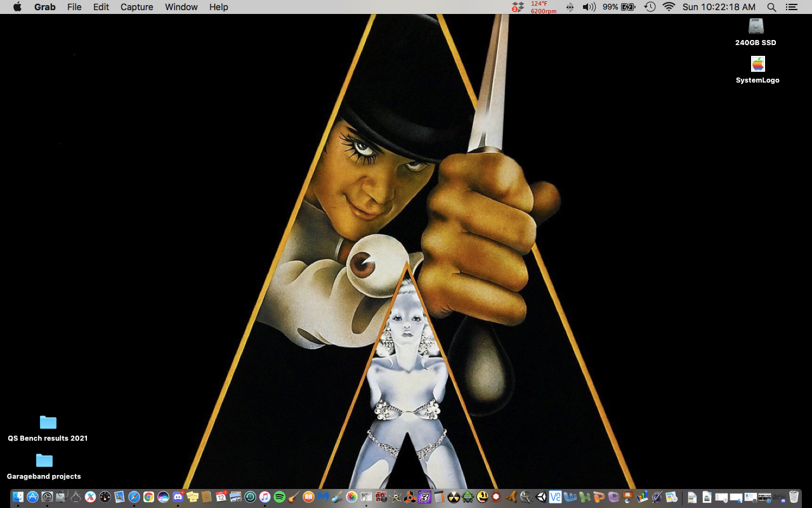The image size is (812, 508).
Task: Activate Siri from the Dock
Action: click(x=164, y=497)
